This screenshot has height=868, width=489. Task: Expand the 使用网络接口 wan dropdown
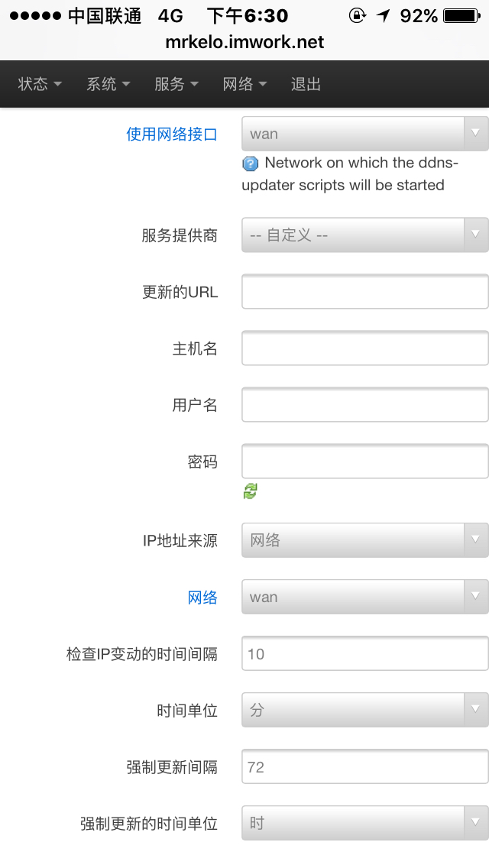coord(364,134)
